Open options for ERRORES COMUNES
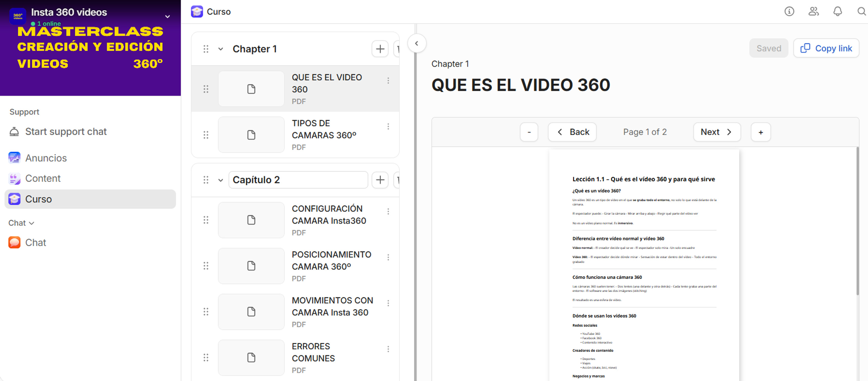Screen dimensions: 868x381 388,349
